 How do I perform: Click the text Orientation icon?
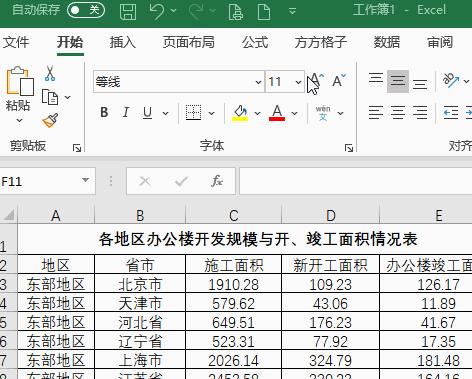click(451, 81)
